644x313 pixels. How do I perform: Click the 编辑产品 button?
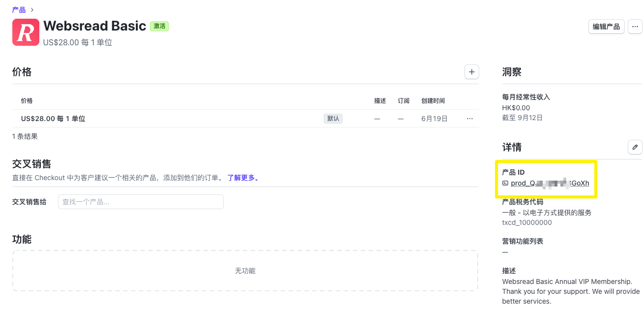(606, 26)
